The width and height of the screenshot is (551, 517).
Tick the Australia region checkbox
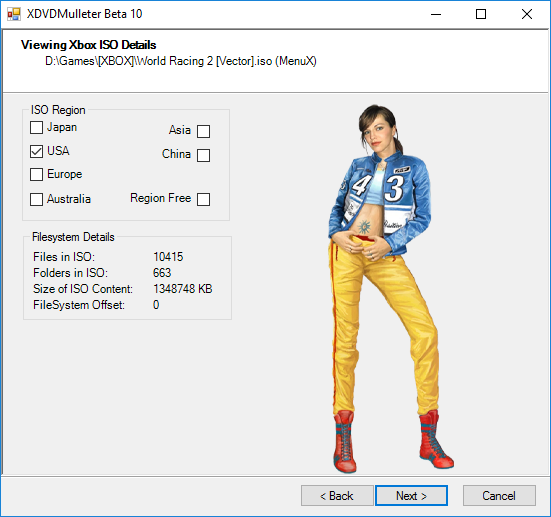[36, 199]
